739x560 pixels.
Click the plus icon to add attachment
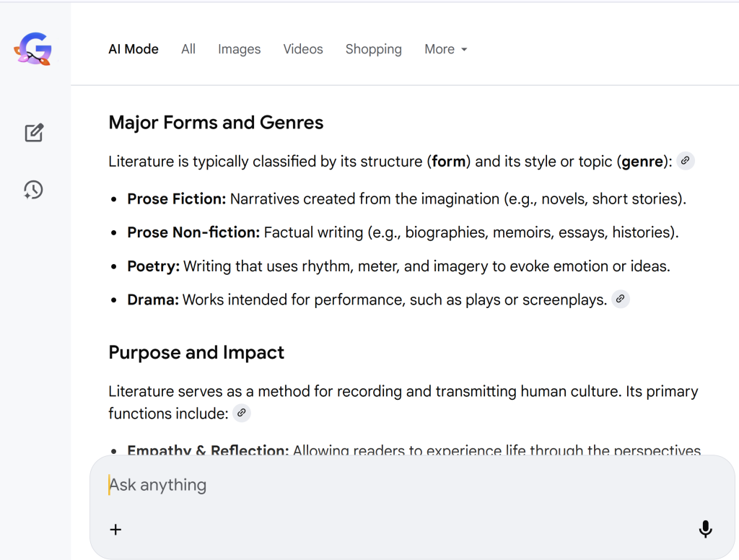coord(115,530)
